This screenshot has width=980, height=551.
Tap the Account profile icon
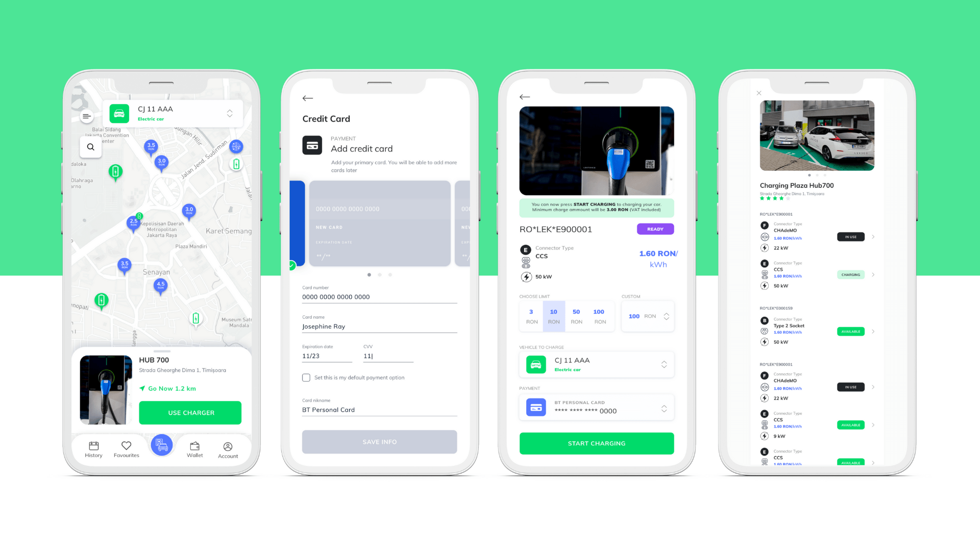[x=228, y=445]
